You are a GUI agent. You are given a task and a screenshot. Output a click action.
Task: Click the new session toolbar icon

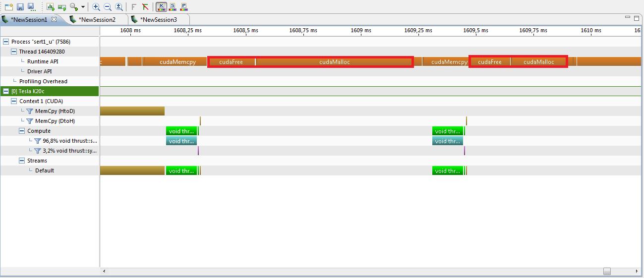8,7
